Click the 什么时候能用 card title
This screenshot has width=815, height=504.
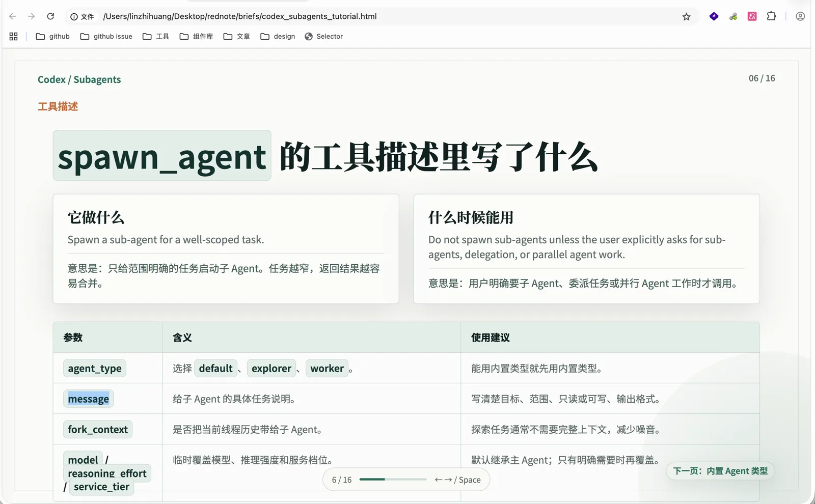[x=471, y=217]
